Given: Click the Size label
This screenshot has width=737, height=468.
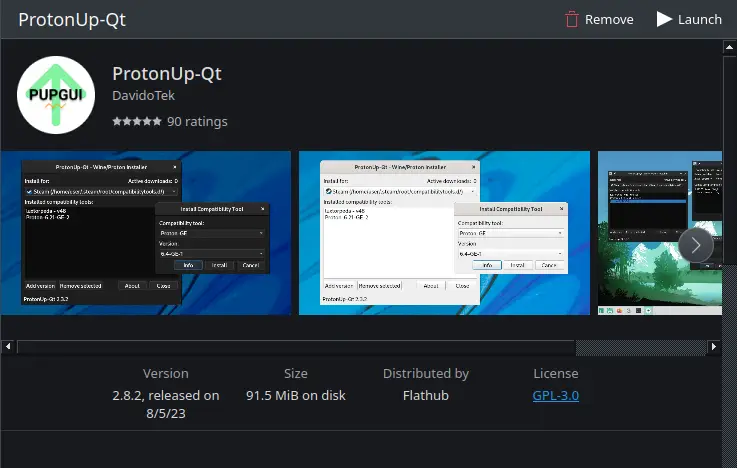Looking at the screenshot, I should 296,374.
